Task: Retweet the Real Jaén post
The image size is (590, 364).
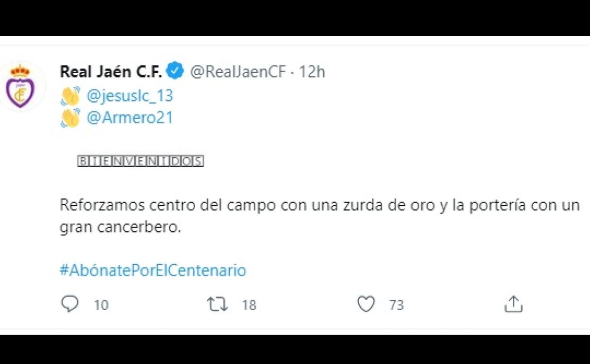Action: 217,304
